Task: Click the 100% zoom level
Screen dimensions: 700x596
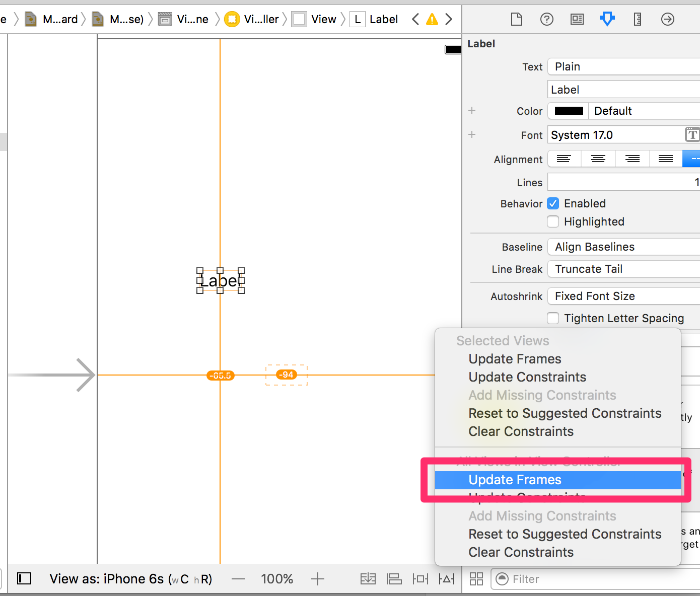Action: (x=277, y=579)
